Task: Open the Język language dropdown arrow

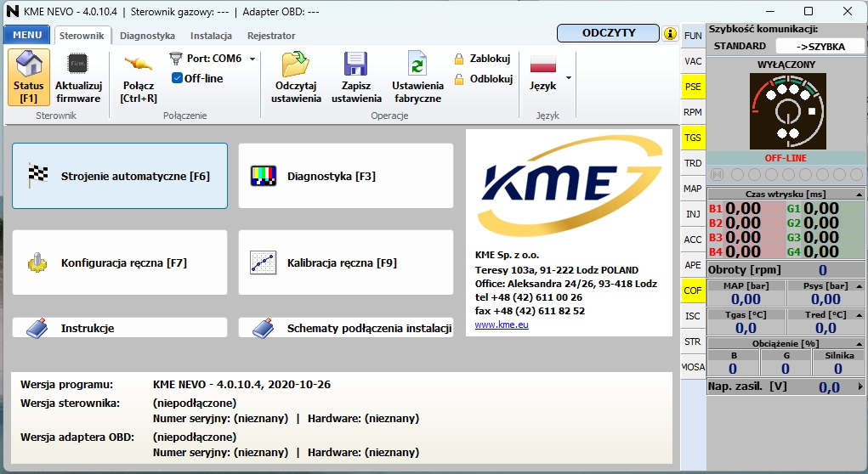Action: point(568,77)
